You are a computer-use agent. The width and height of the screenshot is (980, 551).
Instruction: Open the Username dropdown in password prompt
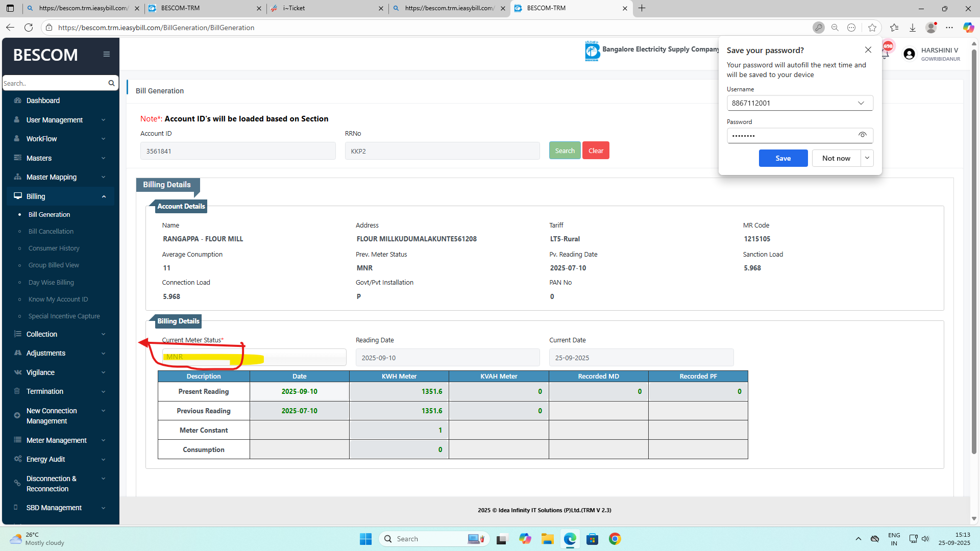click(861, 103)
